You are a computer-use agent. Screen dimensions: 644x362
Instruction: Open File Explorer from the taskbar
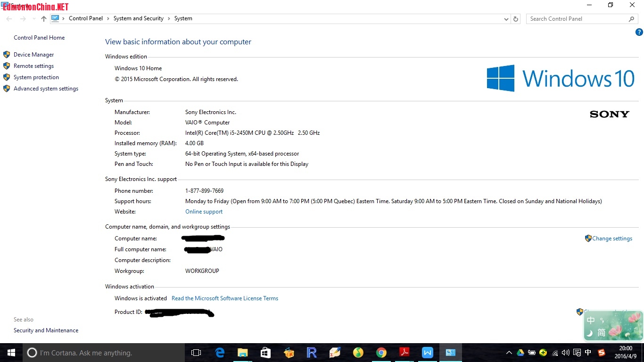(x=243, y=353)
